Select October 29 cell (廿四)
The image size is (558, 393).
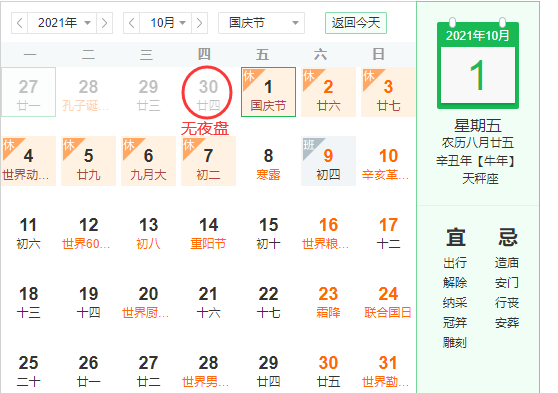(268, 368)
